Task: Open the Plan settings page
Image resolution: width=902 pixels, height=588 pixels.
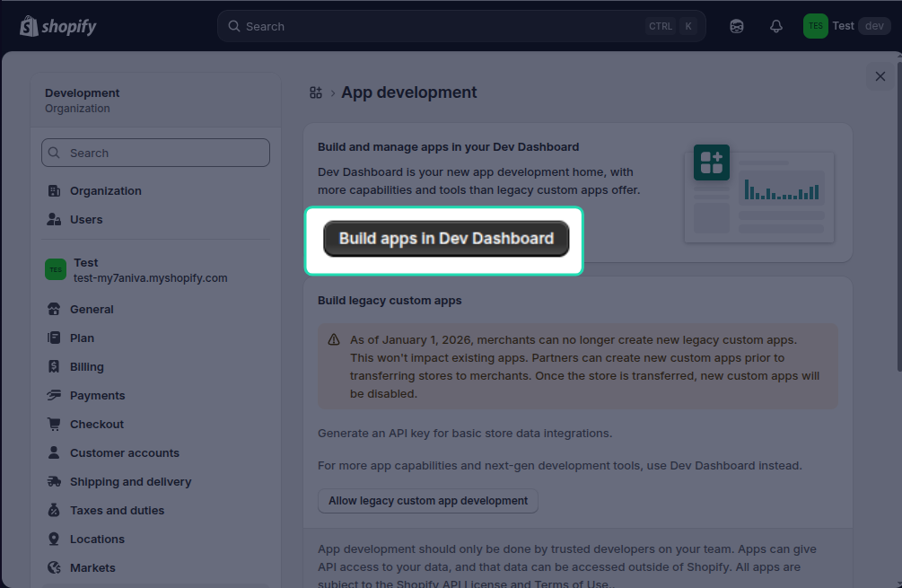Action: pyautogui.click(x=156, y=338)
